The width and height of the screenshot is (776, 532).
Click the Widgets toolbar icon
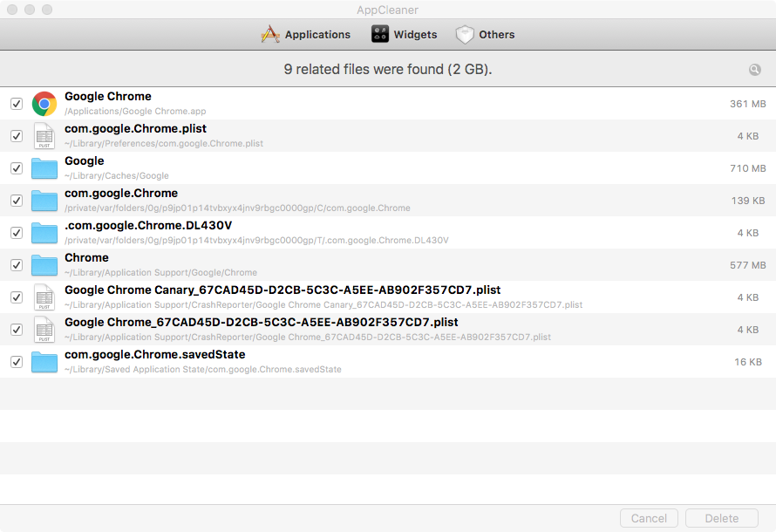(x=380, y=34)
